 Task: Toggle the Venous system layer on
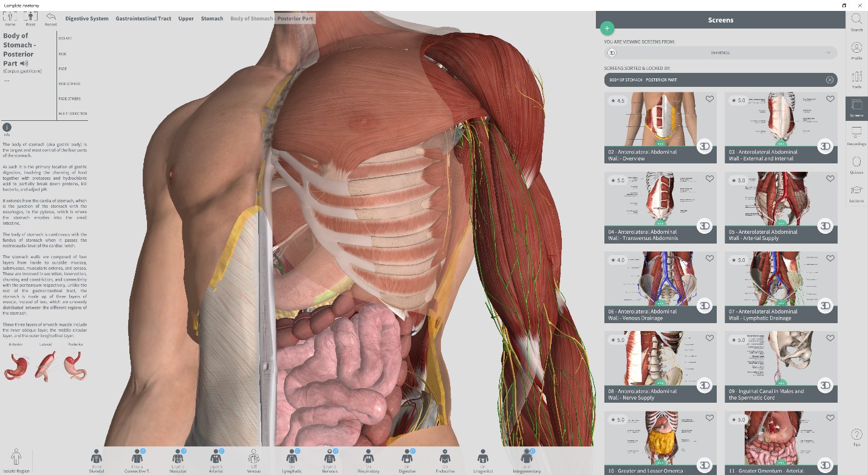coord(254,459)
